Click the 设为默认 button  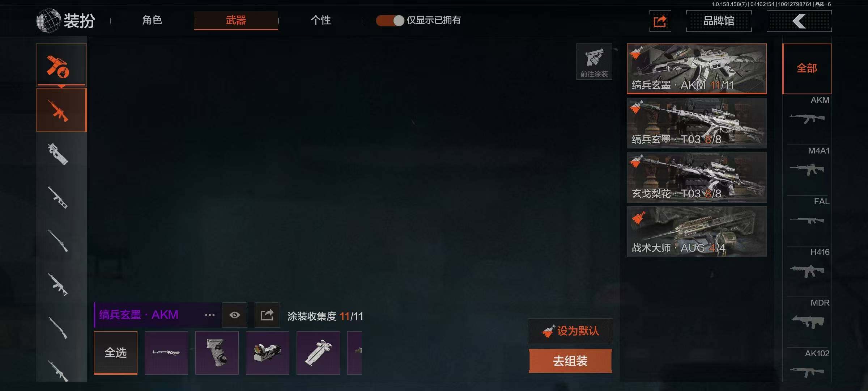coord(570,331)
